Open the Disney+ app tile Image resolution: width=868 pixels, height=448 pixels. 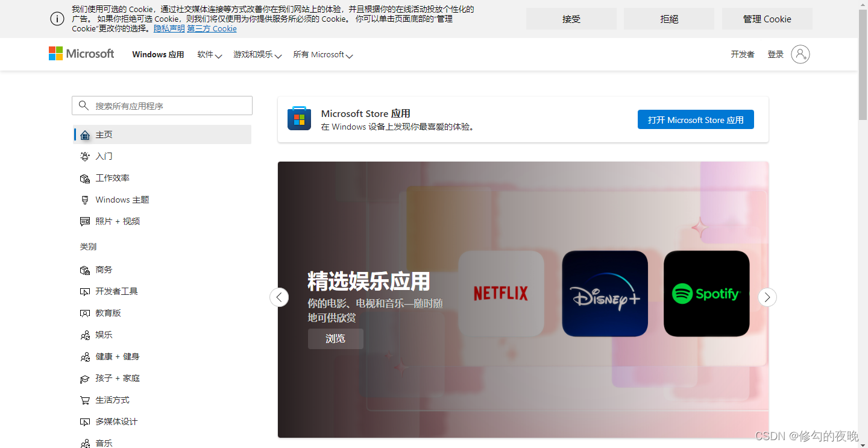click(605, 294)
